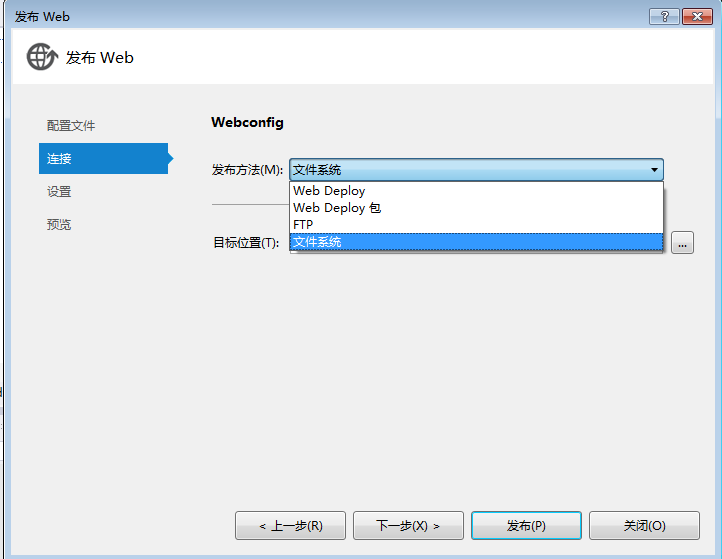Click the Publish Web globe icon

(42, 57)
